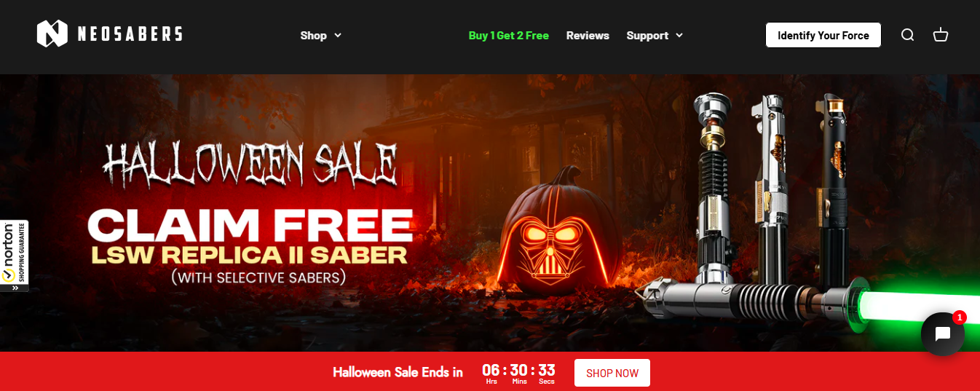Expand the Shop dropdown menu
The image size is (980, 391).
coord(320,35)
